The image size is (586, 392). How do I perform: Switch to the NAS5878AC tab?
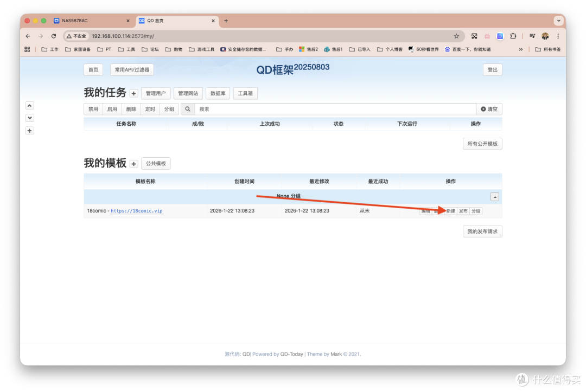[92, 21]
